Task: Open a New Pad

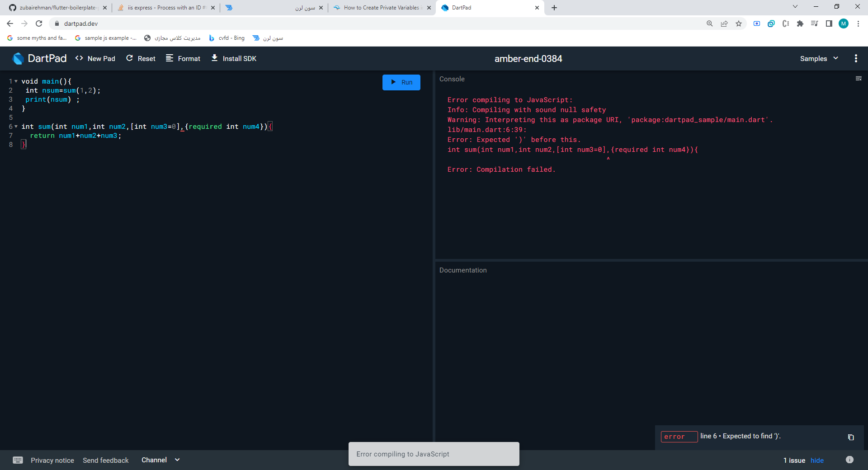Action: (95, 59)
